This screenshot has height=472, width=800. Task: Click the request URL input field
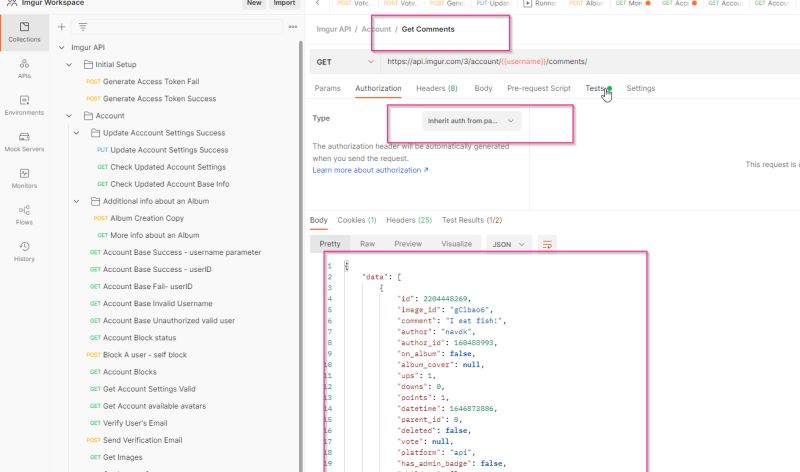coord(589,62)
